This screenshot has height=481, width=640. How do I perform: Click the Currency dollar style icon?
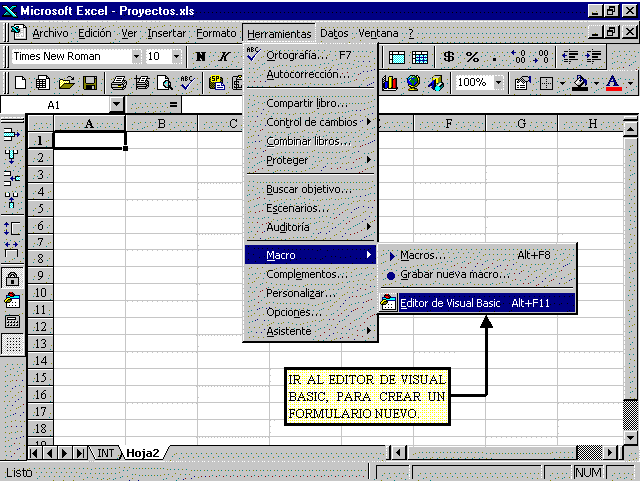(x=449, y=57)
